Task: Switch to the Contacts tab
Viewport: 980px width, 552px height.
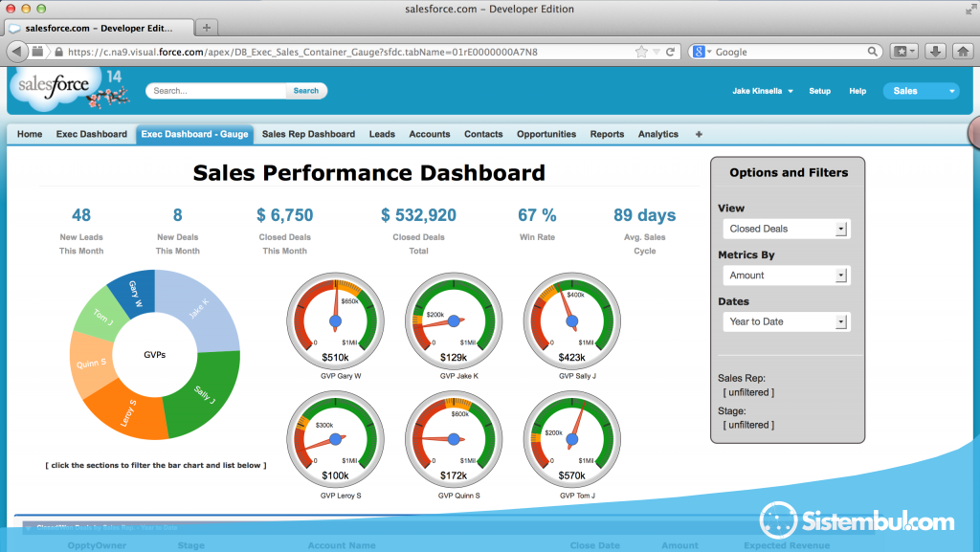Action: [x=483, y=134]
